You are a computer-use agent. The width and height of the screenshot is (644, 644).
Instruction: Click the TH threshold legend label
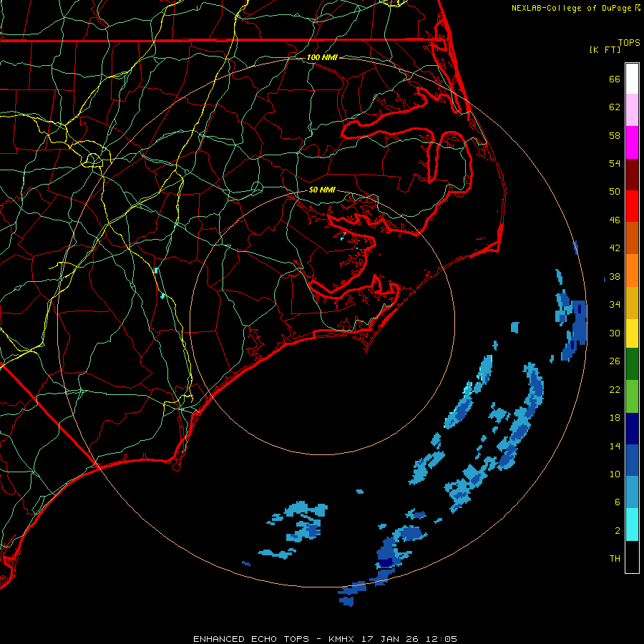coord(615,559)
